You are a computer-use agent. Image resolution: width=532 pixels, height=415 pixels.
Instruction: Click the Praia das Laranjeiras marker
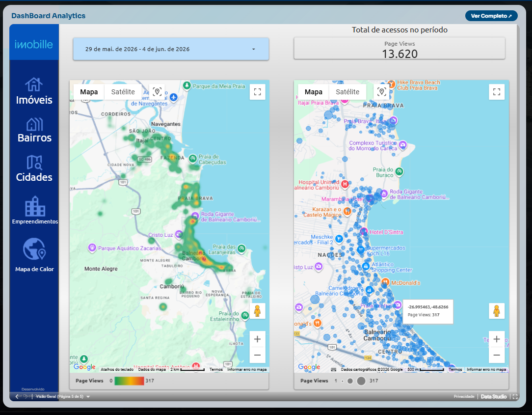coord(241,248)
